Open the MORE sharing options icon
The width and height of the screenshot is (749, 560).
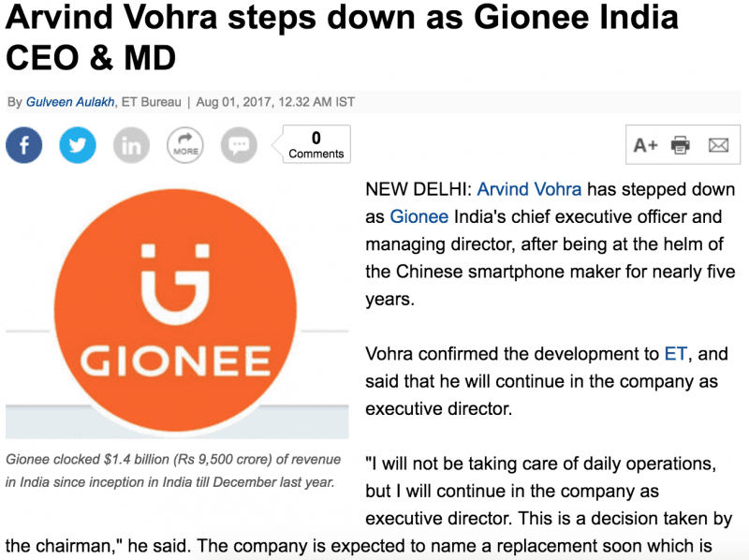click(184, 145)
